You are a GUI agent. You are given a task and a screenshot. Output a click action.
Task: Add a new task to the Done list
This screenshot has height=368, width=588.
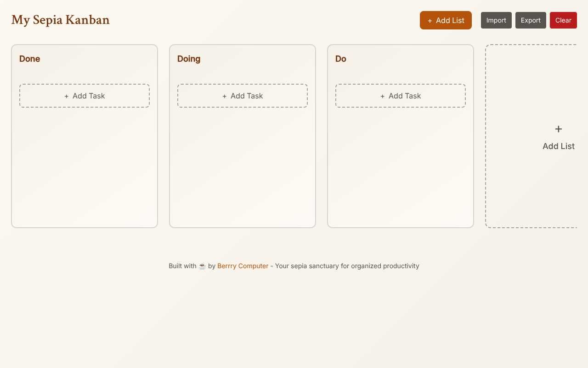point(84,96)
